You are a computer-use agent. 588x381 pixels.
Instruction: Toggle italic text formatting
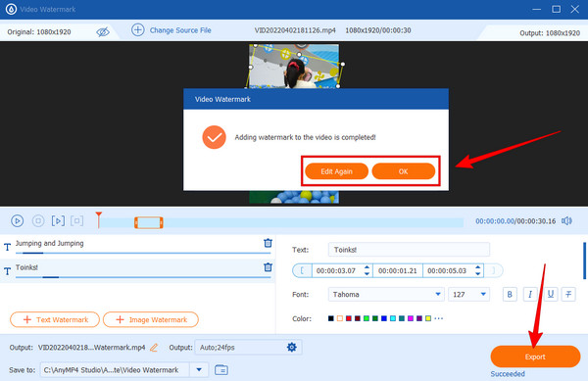tap(530, 295)
